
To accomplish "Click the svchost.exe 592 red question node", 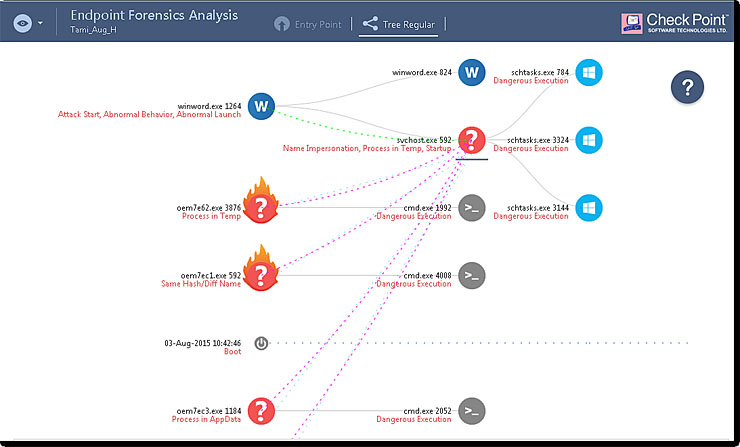I will tap(472, 140).
